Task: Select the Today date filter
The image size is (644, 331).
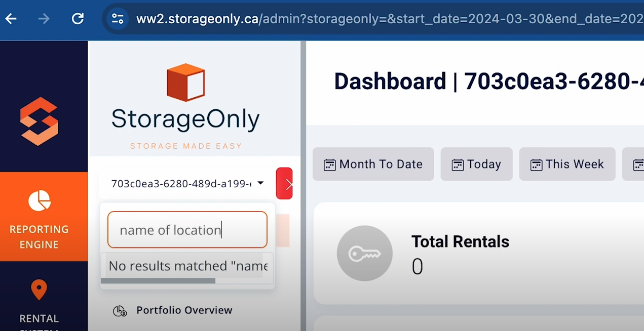Action: coord(477,164)
